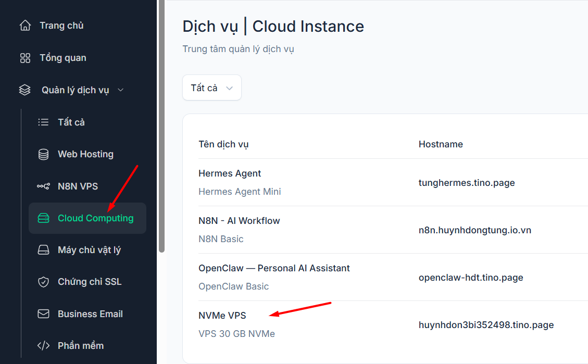The height and width of the screenshot is (364, 588).
Task: Open the N8N - AI Workflow service
Action: tap(239, 221)
